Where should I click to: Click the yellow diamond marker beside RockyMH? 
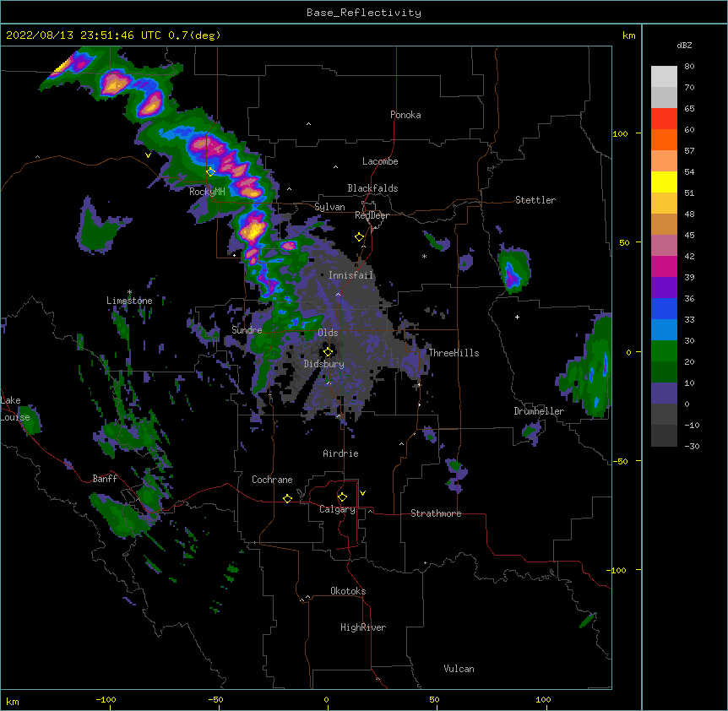pos(210,172)
